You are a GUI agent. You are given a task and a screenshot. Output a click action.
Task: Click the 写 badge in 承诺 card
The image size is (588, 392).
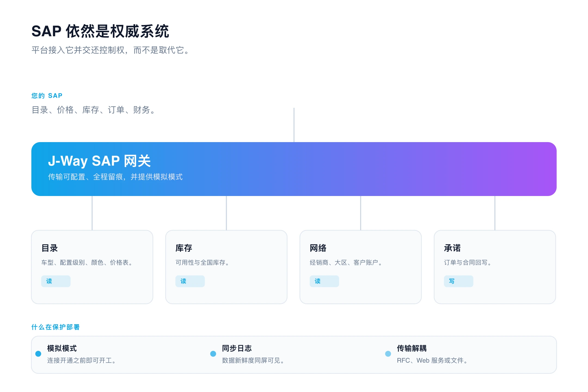tap(458, 281)
